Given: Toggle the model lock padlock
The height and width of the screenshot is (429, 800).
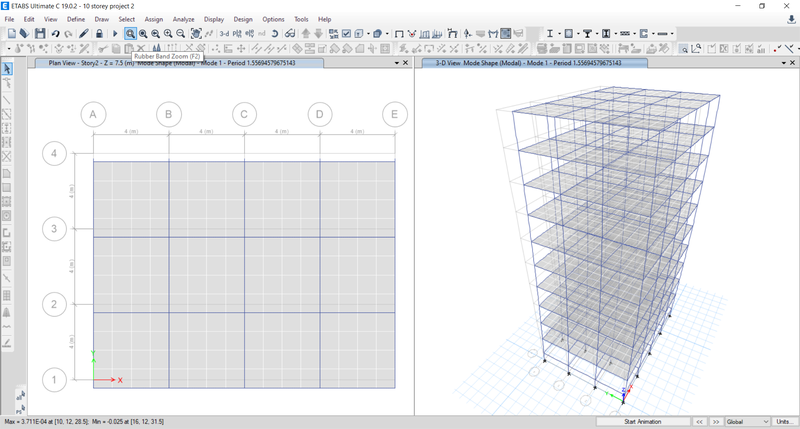Looking at the screenshot, I should click(99, 34).
